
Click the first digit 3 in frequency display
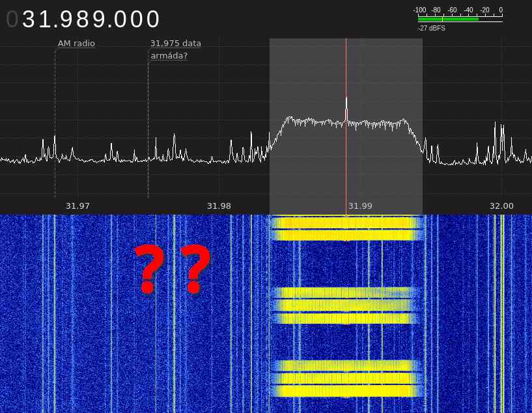click(x=29, y=20)
